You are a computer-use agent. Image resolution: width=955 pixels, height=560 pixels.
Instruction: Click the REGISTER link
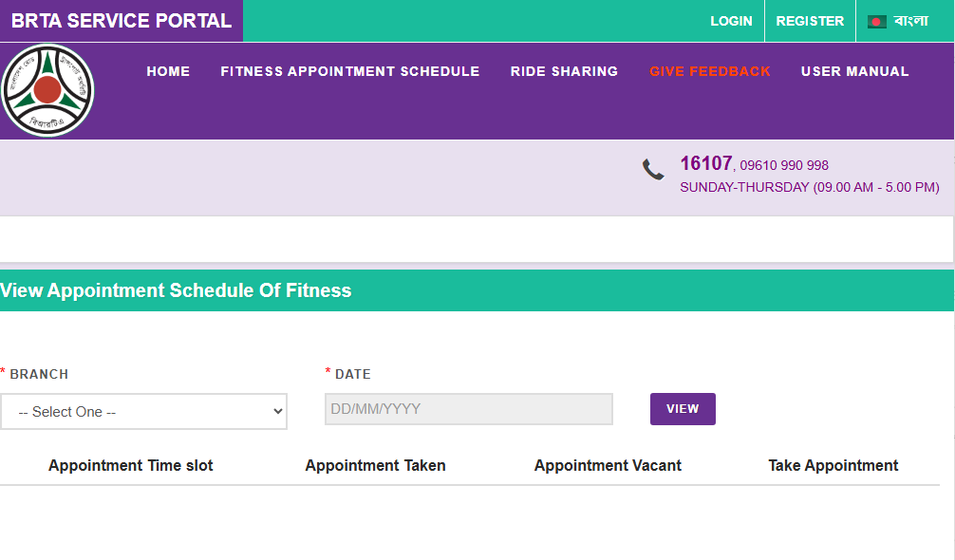[810, 21]
